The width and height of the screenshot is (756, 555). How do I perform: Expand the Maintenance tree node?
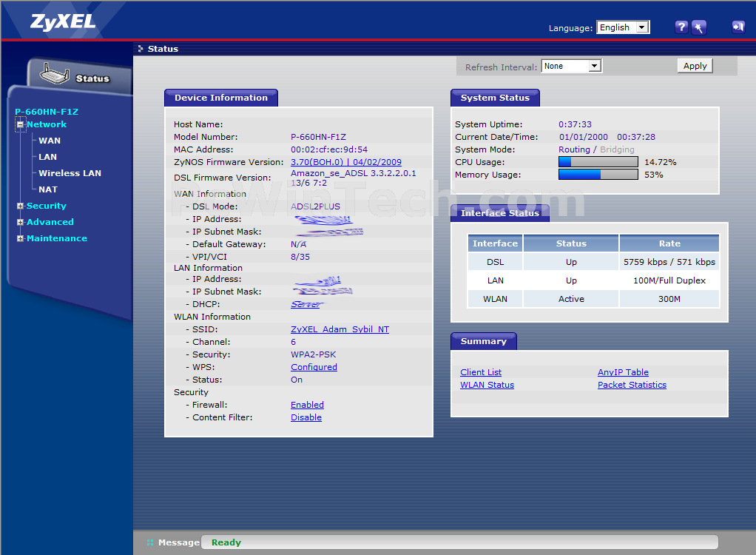tap(20, 239)
